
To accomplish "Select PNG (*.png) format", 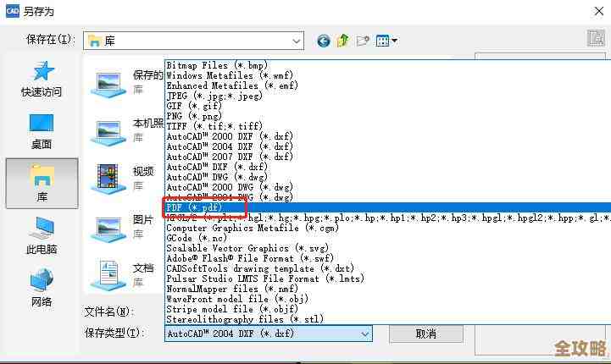I will 194,116.
